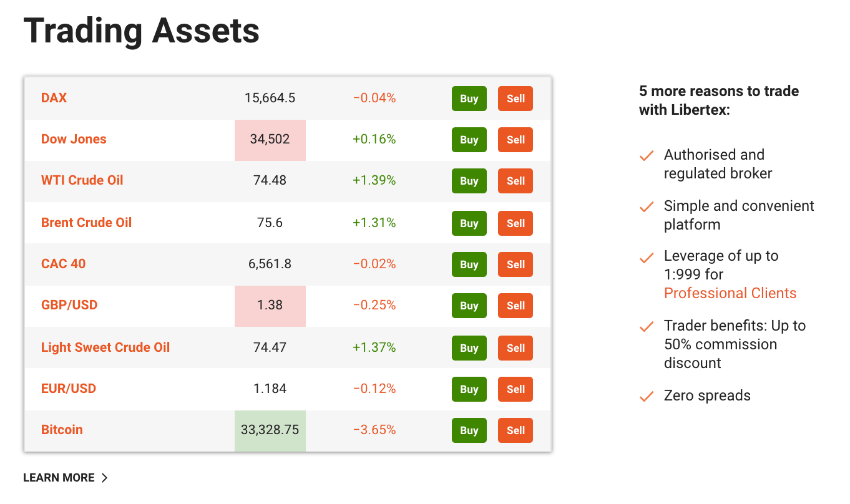
Task: Click the green Bitcoin price highlight
Action: click(x=270, y=430)
